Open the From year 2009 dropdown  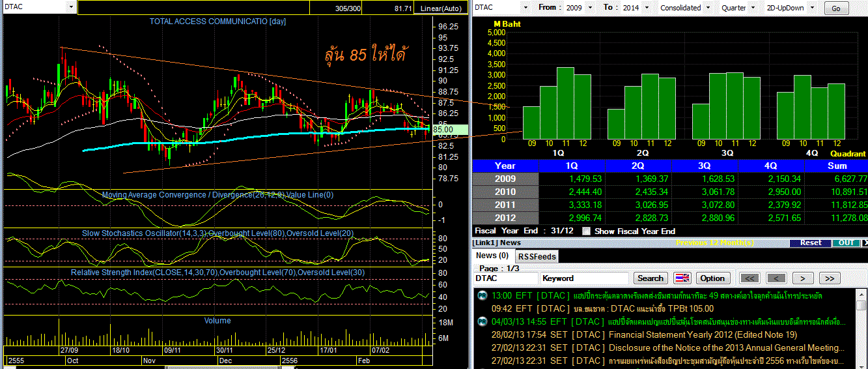[591, 8]
